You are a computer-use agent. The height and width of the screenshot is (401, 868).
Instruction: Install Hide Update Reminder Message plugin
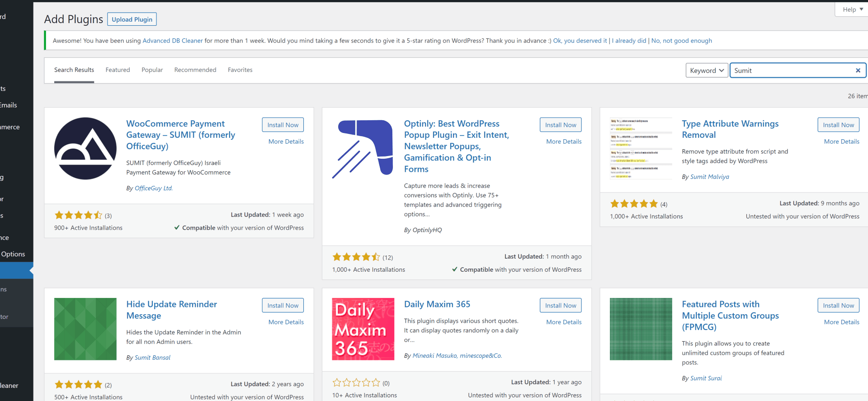coord(283,306)
